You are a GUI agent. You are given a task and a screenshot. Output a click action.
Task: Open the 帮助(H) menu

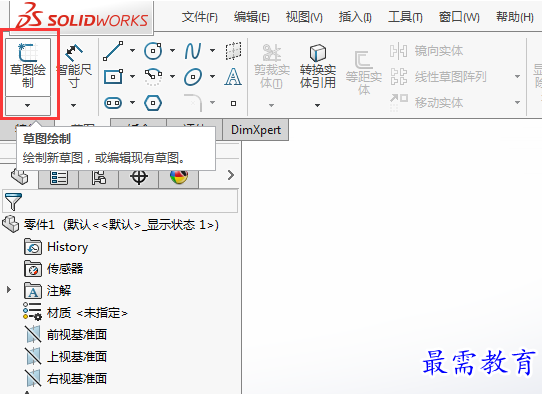[515, 17]
